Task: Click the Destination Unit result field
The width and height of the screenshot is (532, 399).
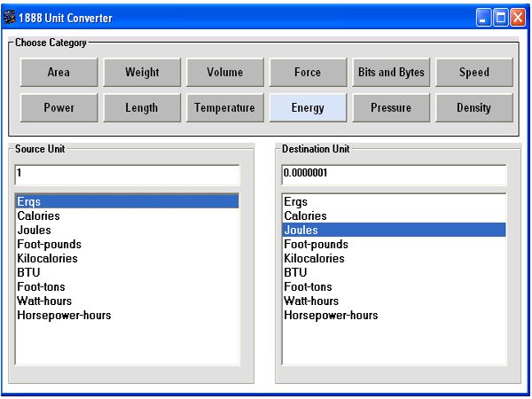Action: pyautogui.click(x=394, y=175)
